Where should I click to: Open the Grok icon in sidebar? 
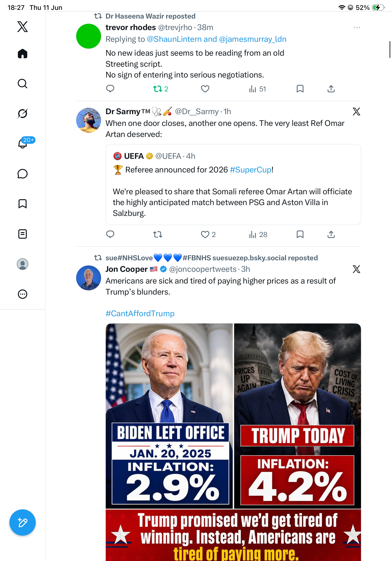(23, 114)
